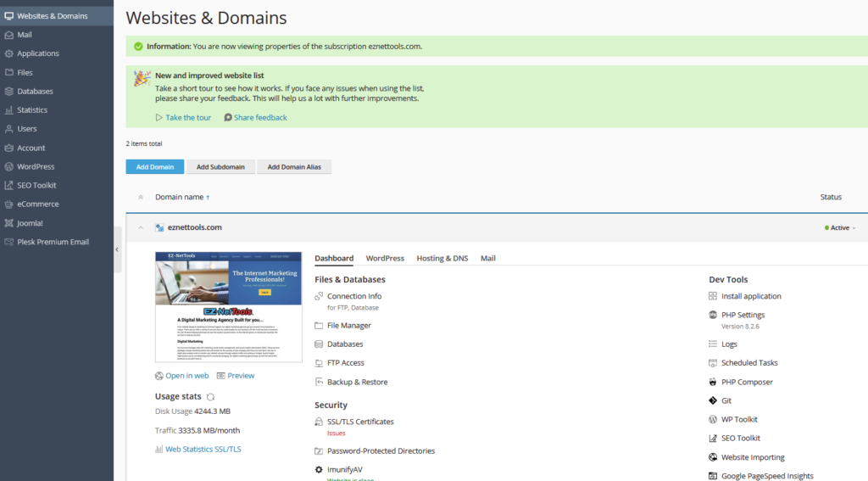Click the ImunifyAV gear icon
Screen dimensions: 868x481
(319, 470)
